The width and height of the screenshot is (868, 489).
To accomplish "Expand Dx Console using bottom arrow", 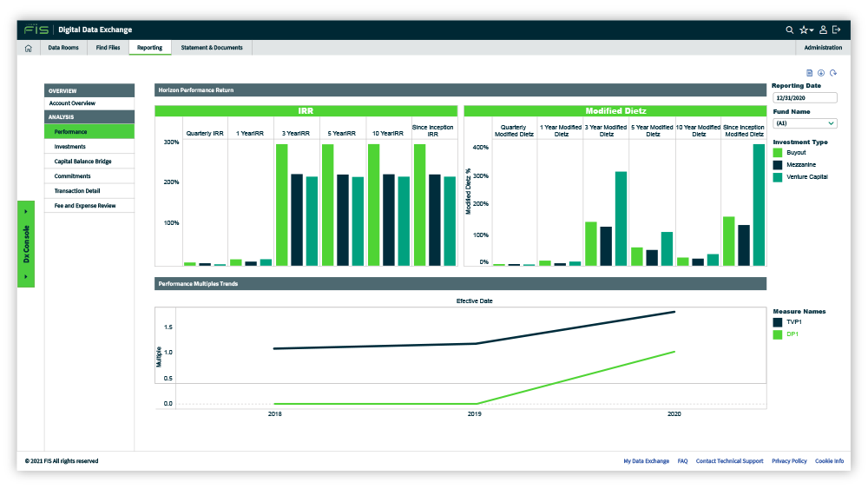I will pos(26,276).
